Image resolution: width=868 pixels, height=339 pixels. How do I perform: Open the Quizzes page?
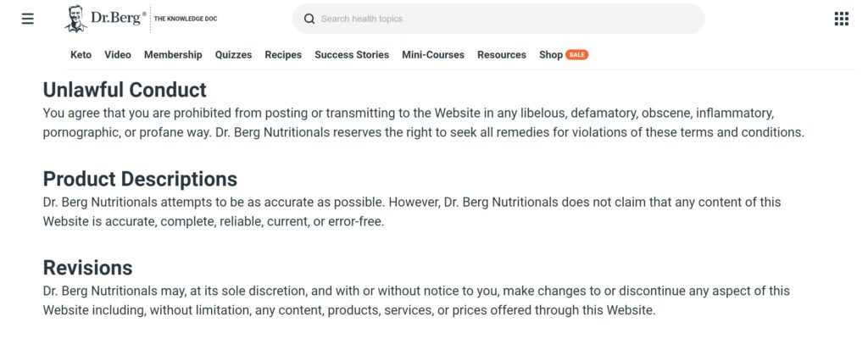[233, 55]
